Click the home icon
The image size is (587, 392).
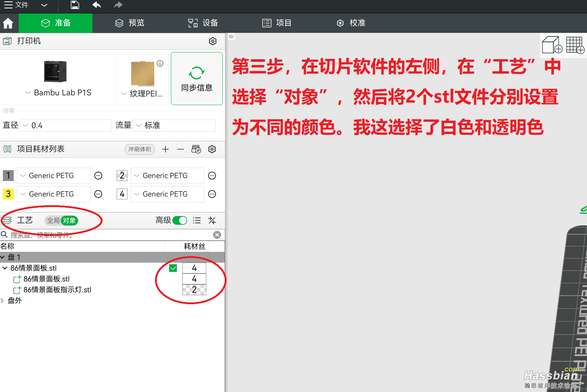click(x=8, y=23)
